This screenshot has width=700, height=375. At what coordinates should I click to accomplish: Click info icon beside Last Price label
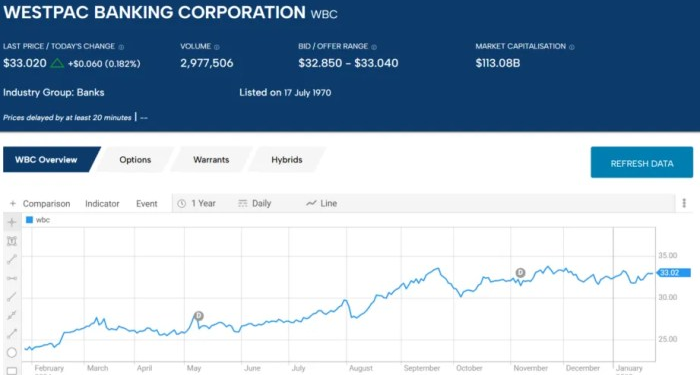pyautogui.click(x=121, y=47)
